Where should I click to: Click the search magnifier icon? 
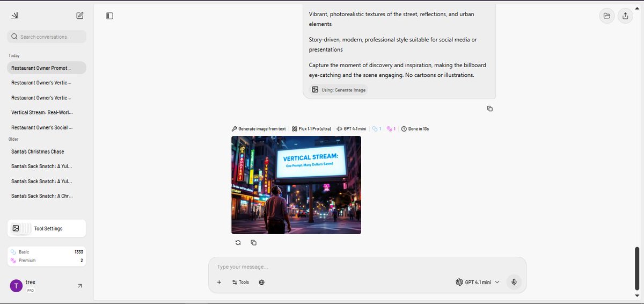point(14,37)
